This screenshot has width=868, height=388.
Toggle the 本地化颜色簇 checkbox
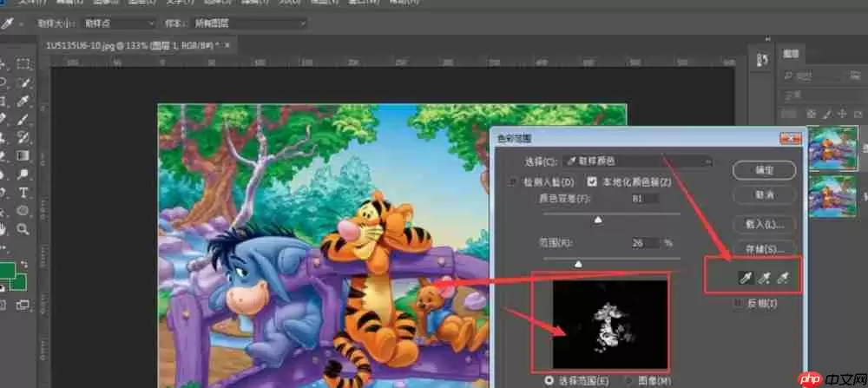coord(592,181)
